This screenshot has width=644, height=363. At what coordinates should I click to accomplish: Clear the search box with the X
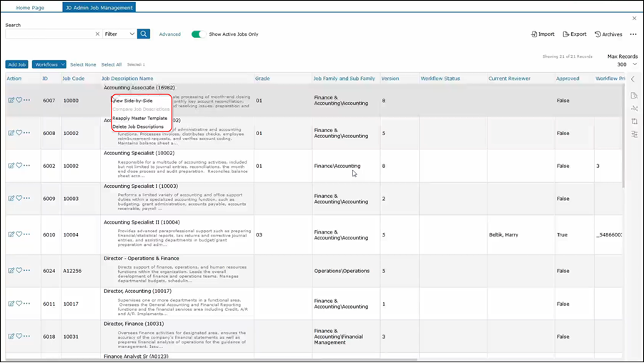(x=97, y=34)
